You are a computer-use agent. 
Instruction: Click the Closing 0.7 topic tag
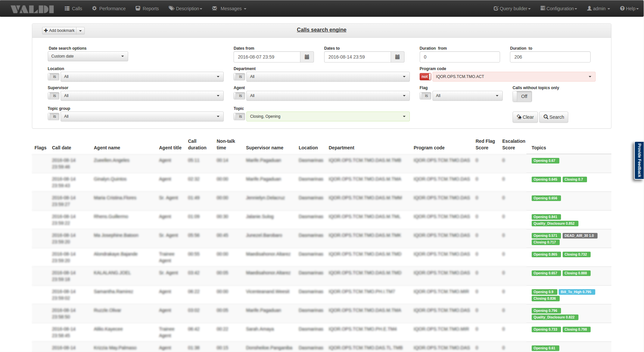574,180
